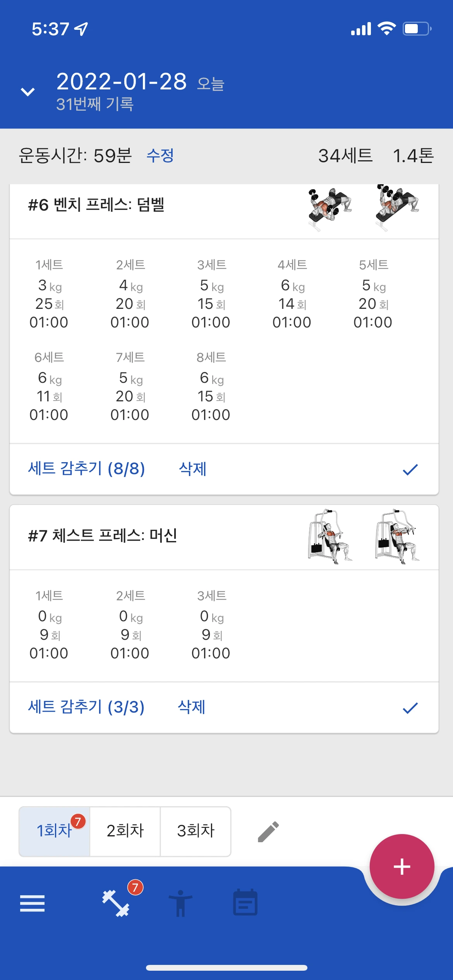Screen dimensions: 453x980
Task: Toggle the checkmark on machine chest press
Action: tap(410, 708)
